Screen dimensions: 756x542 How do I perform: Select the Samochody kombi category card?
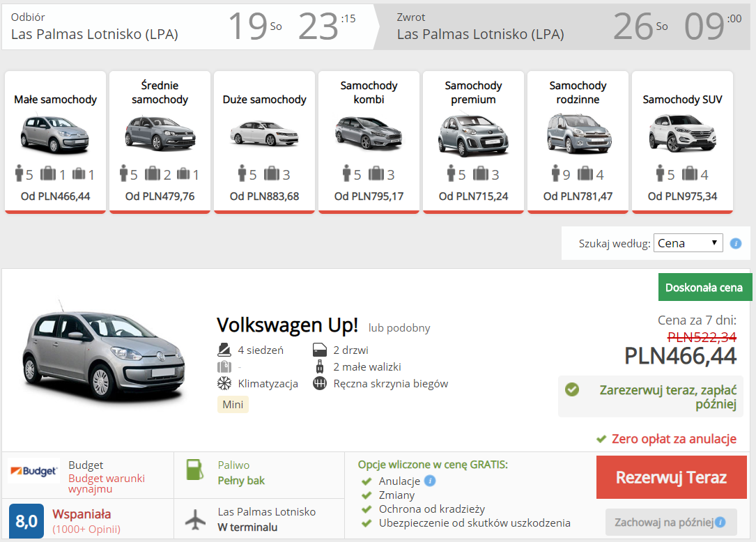coord(369,141)
